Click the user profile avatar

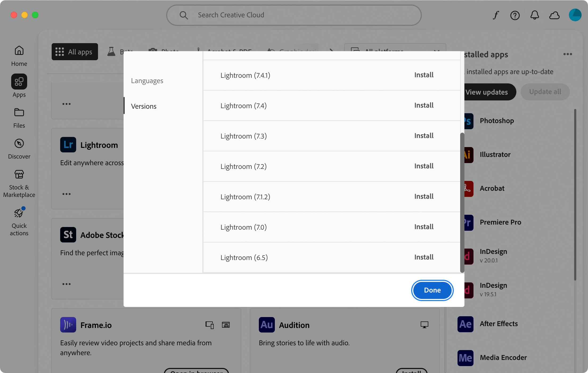(x=575, y=15)
